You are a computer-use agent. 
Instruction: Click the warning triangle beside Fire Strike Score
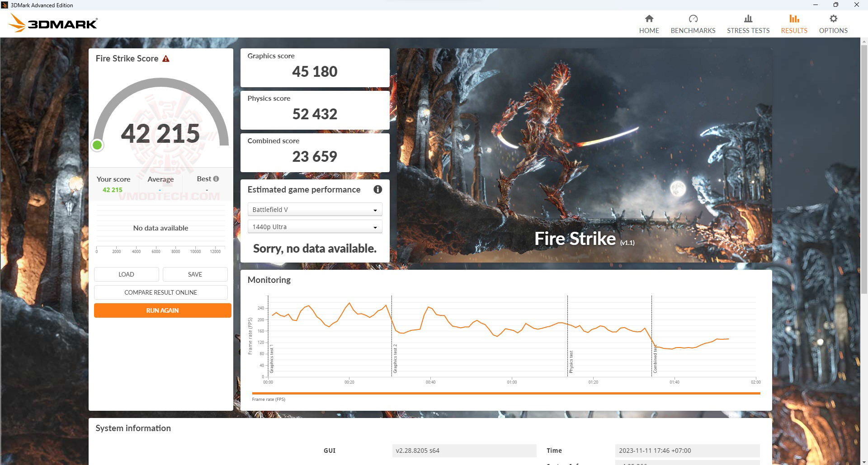[166, 58]
